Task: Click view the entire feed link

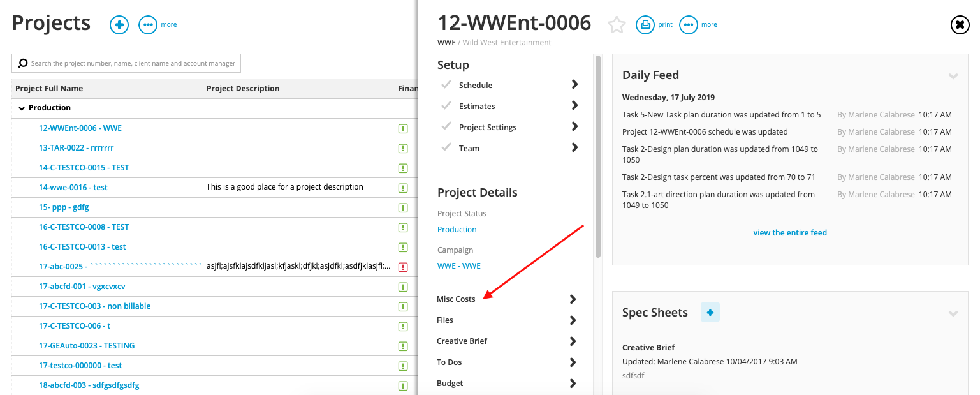Action: pyautogui.click(x=790, y=233)
